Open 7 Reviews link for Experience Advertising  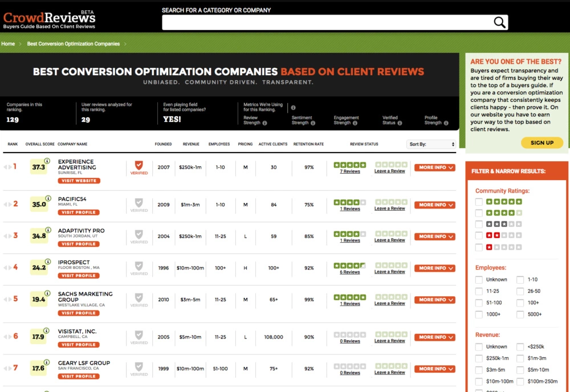(x=350, y=171)
